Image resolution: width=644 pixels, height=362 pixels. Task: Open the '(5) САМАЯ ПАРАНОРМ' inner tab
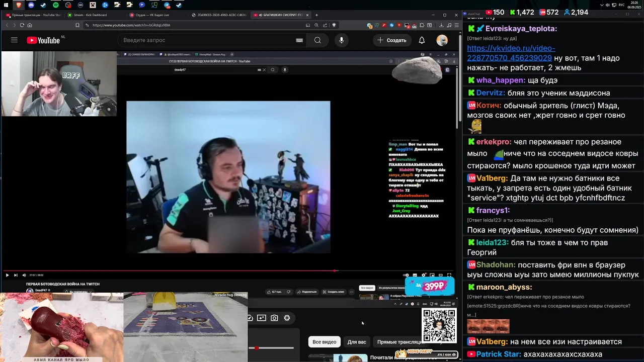coord(139,54)
